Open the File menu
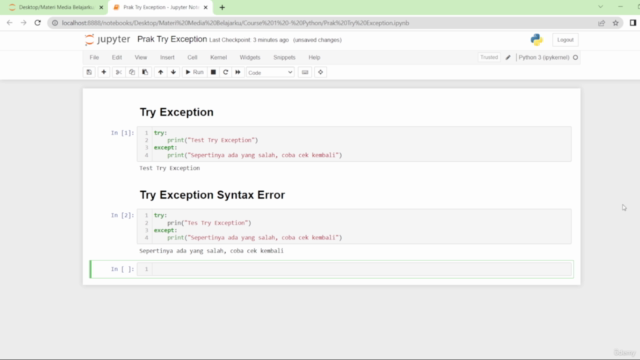Viewport: 640px width, 360px height. (x=94, y=58)
